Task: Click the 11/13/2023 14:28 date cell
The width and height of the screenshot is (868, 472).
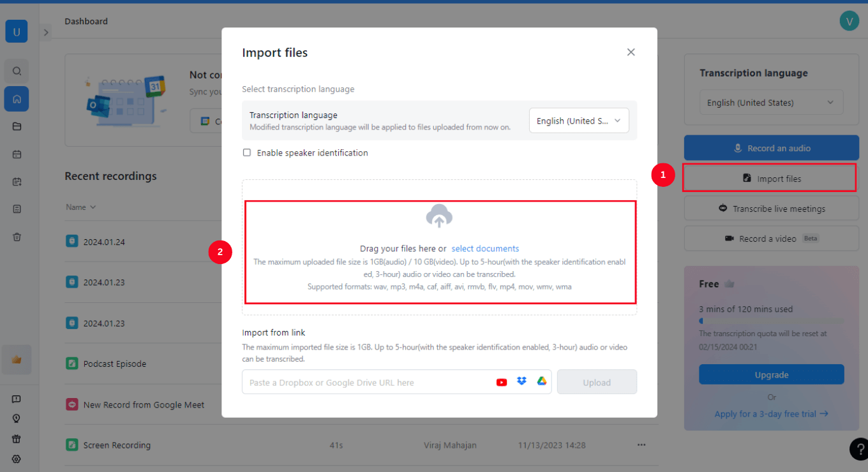Action: (x=551, y=445)
